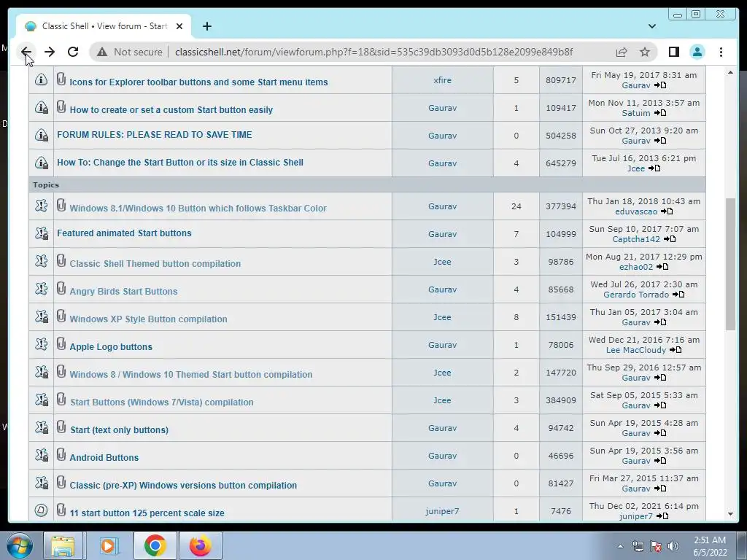Screen dimensions: 747x560
Task: Jump to latest post by eduvascao
Action: 667,211
